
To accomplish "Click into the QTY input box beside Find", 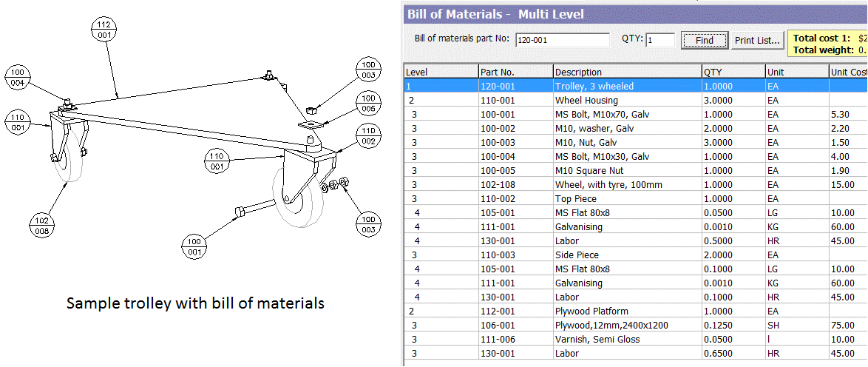I will [x=660, y=40].
